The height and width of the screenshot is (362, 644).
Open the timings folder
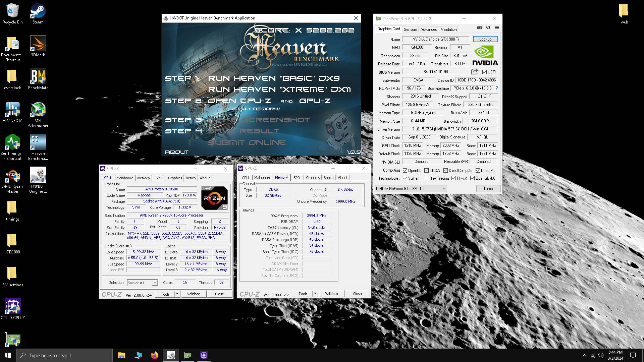pos(13,211)
